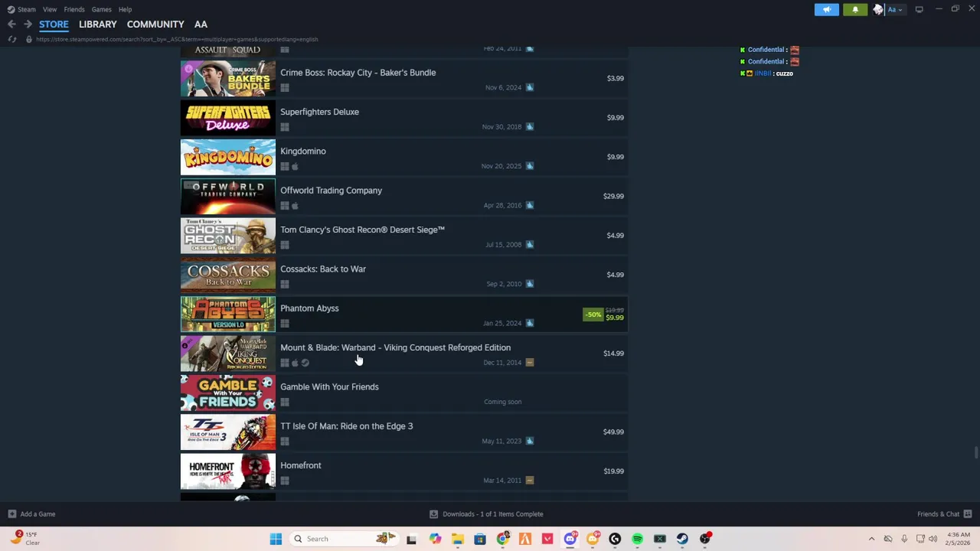This screenshot has width=980, height=551.
Task: Click Mount & Blade mixed review icon
Action: pyautogui.click(x=530, y=363)
